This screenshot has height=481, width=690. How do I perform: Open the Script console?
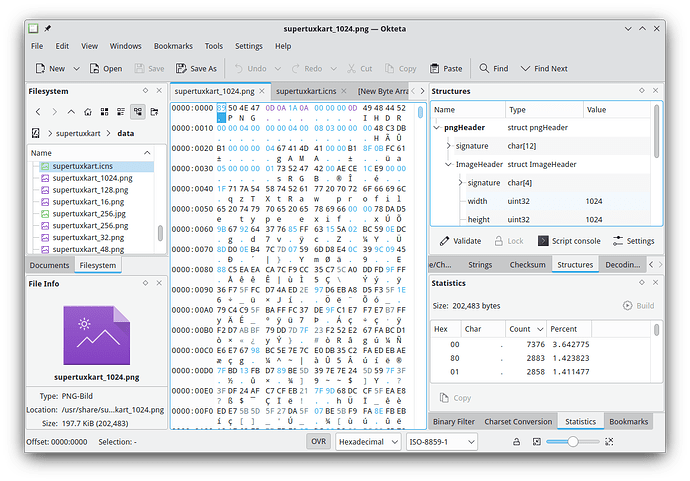(x=569, y=241)
